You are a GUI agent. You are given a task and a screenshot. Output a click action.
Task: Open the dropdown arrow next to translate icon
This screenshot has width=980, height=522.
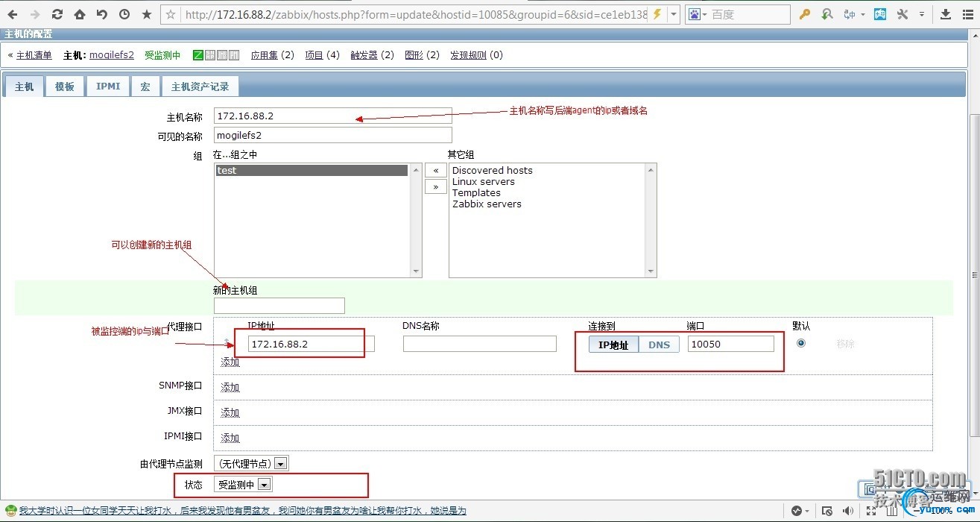[863, 14]
